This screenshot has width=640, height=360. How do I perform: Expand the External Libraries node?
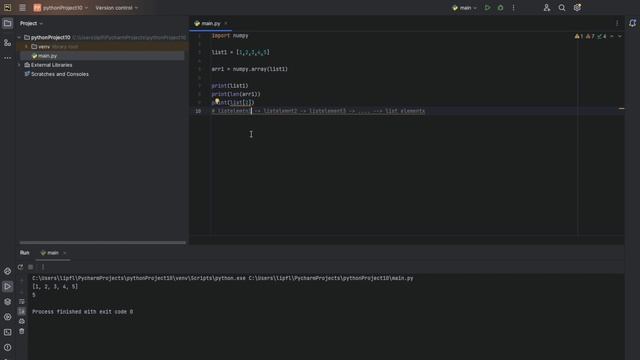19,65
